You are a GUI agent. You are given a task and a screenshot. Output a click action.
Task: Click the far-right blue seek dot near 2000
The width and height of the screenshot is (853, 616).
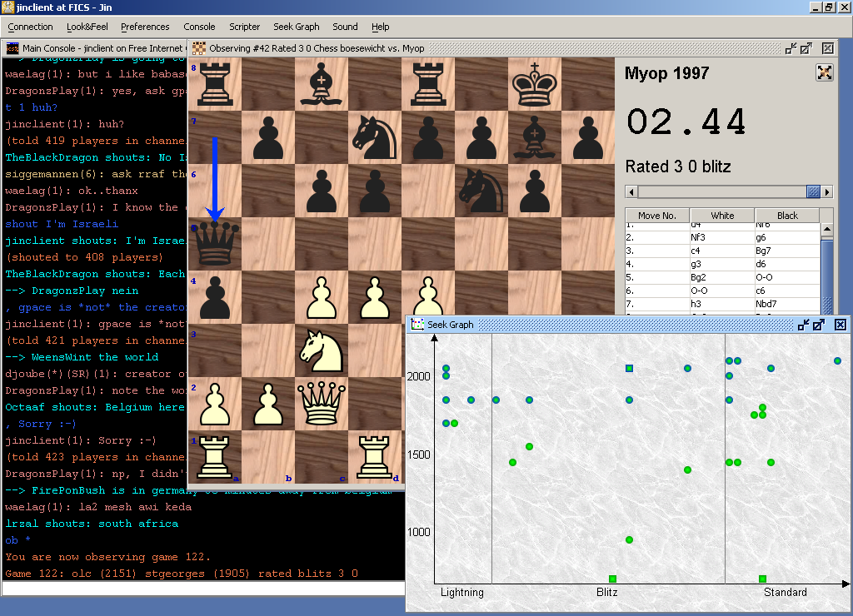[837, 360]
